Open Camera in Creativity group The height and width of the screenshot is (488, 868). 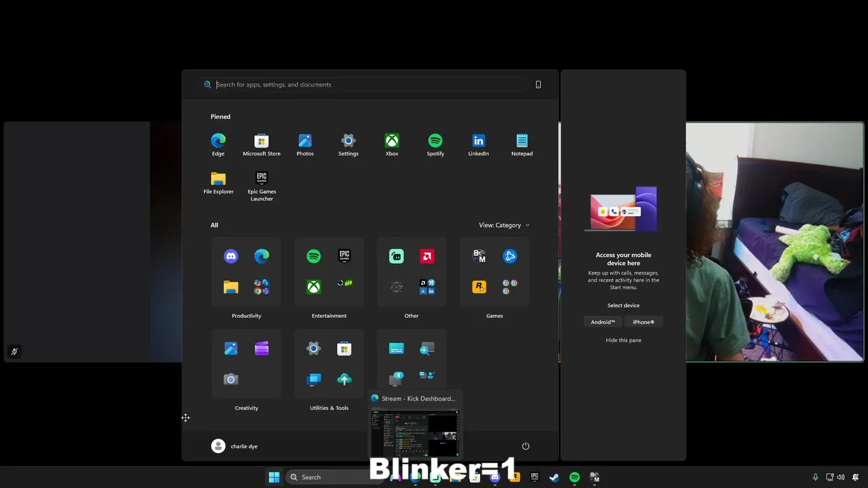pos(231,379)
